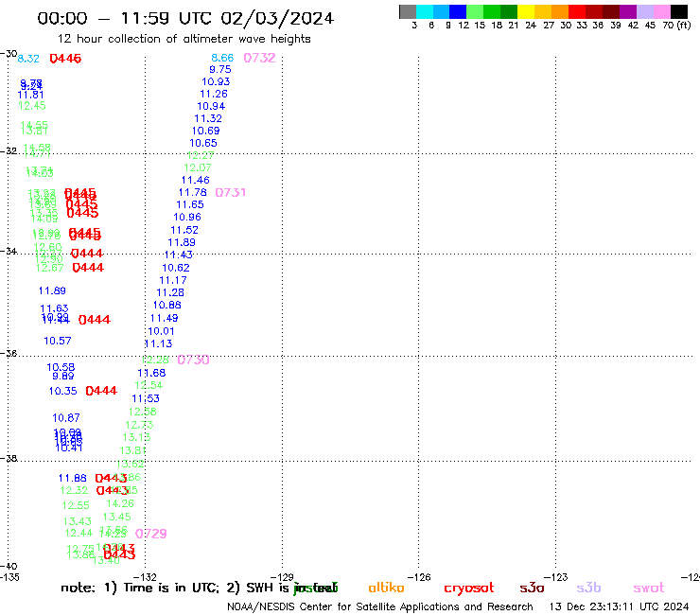Pick the pink swatch between 45 and 70
This screenshot has width=700, height=615.
[x=661, y=11]
